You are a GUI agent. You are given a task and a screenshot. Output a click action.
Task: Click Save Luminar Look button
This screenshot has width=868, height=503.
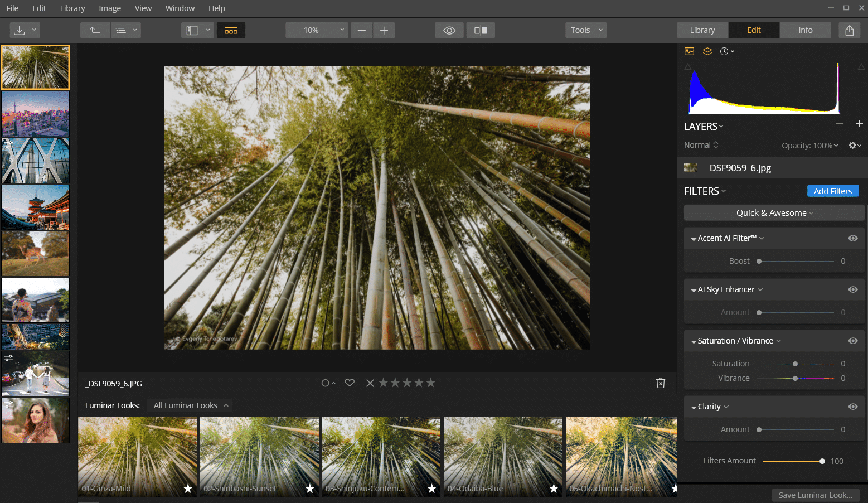815,495
